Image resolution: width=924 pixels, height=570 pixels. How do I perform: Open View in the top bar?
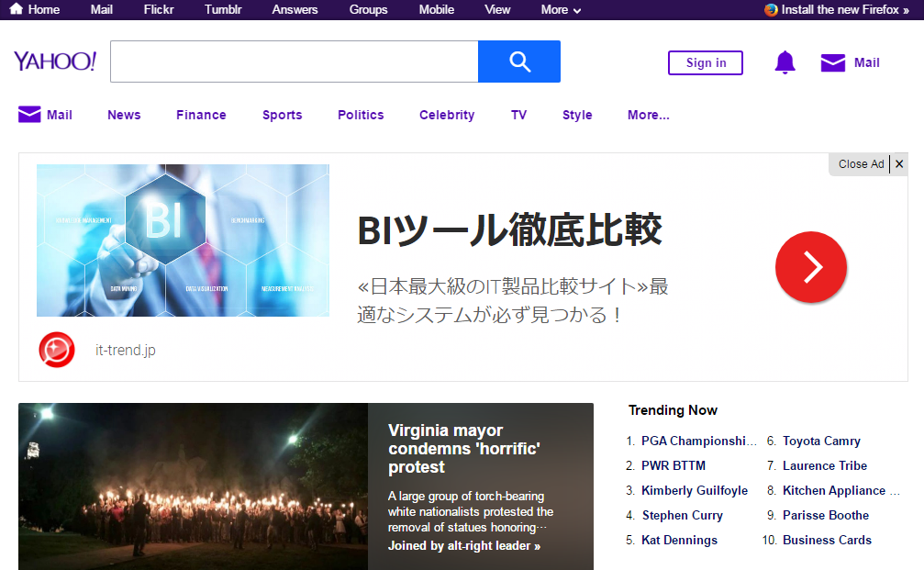click(497, 9)
